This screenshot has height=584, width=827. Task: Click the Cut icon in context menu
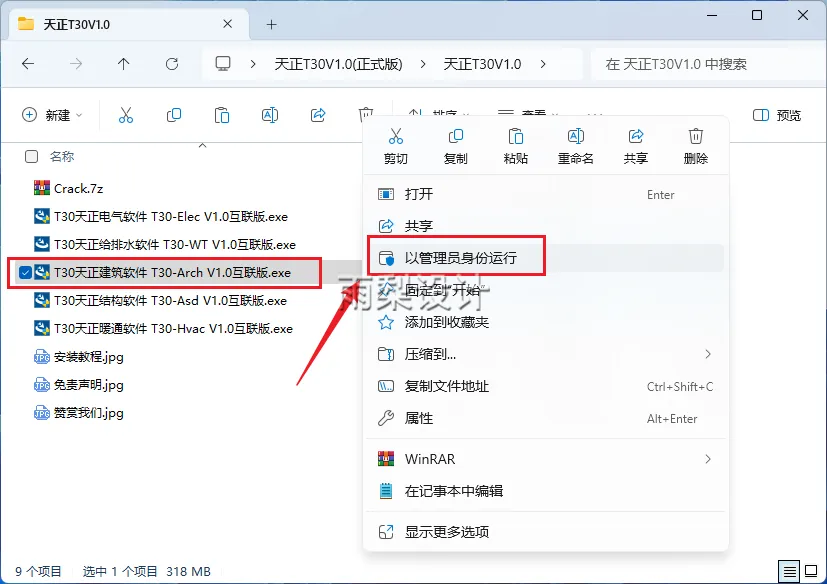click(x=396, y=136)
